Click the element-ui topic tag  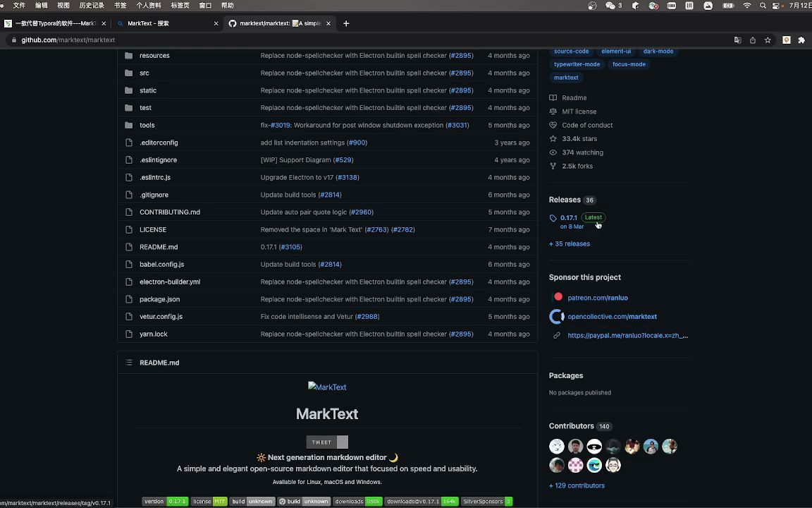(x=616, y=52)
